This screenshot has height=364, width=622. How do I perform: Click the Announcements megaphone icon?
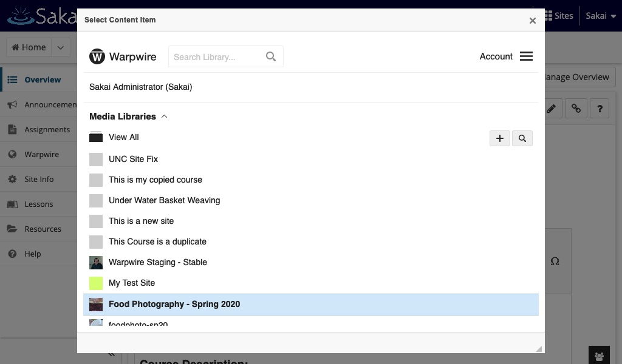12,104
